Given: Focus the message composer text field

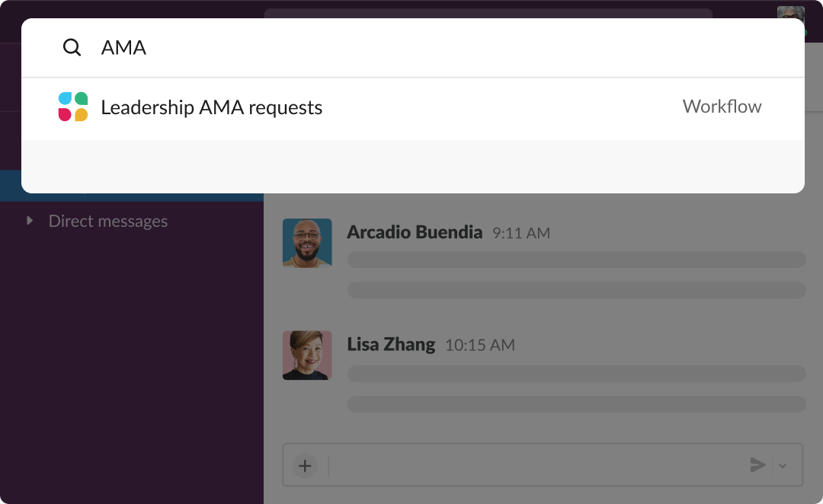Looking at the screenshot, I should click(x=533, y=465).
